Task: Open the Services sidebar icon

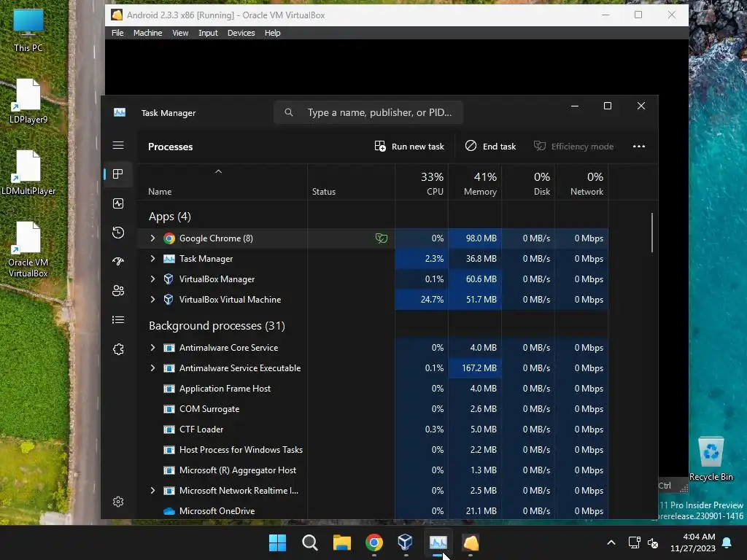Action: point(118,349)
